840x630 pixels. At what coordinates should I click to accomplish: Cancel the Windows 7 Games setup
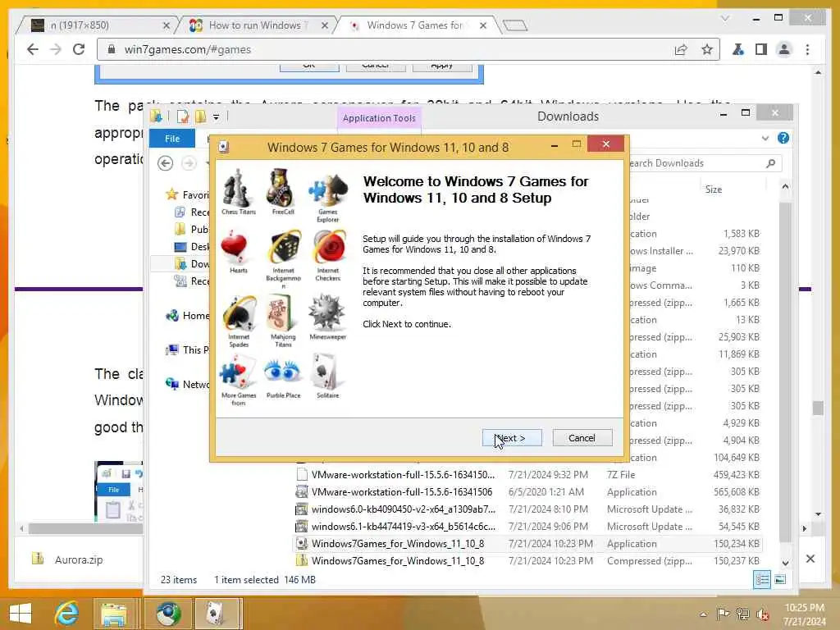pyautogui.click(x=582, y=438)
